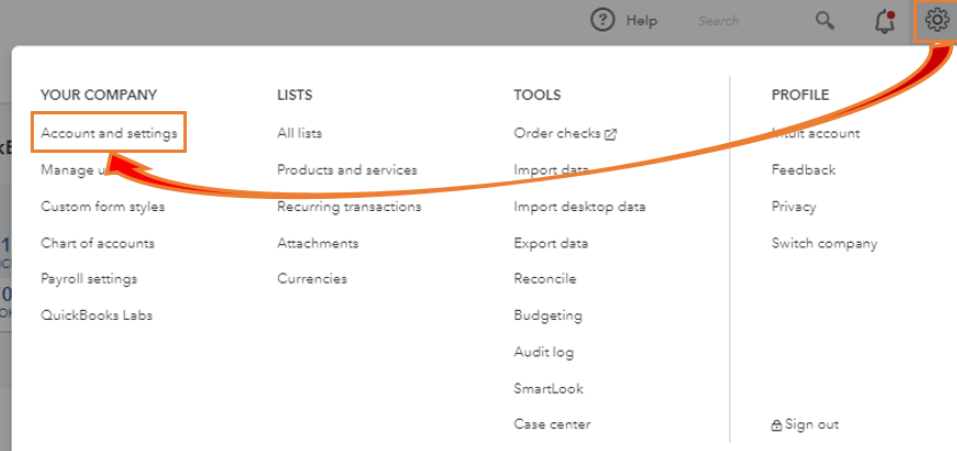Open All lists

pyautogui.click(x=300, y=132)
